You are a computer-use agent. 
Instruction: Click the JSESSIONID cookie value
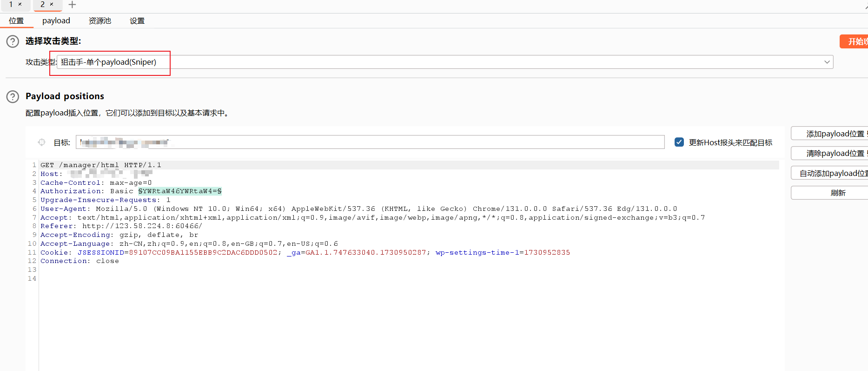[x=203, y=253]
